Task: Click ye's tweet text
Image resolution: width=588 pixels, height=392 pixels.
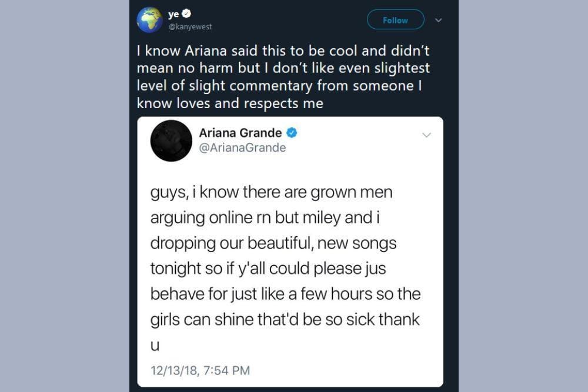Action: tap(282, 76)
